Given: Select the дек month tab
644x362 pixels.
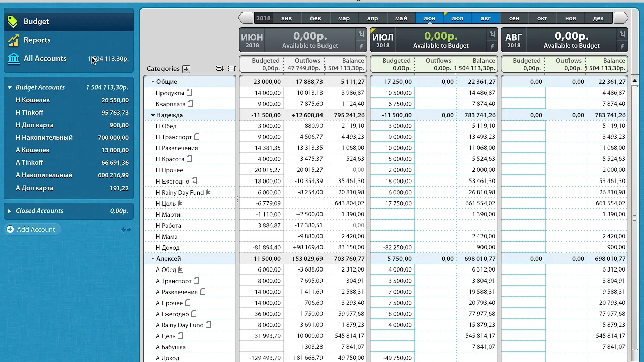Looking at the screenshot, I should click(598, 18).
